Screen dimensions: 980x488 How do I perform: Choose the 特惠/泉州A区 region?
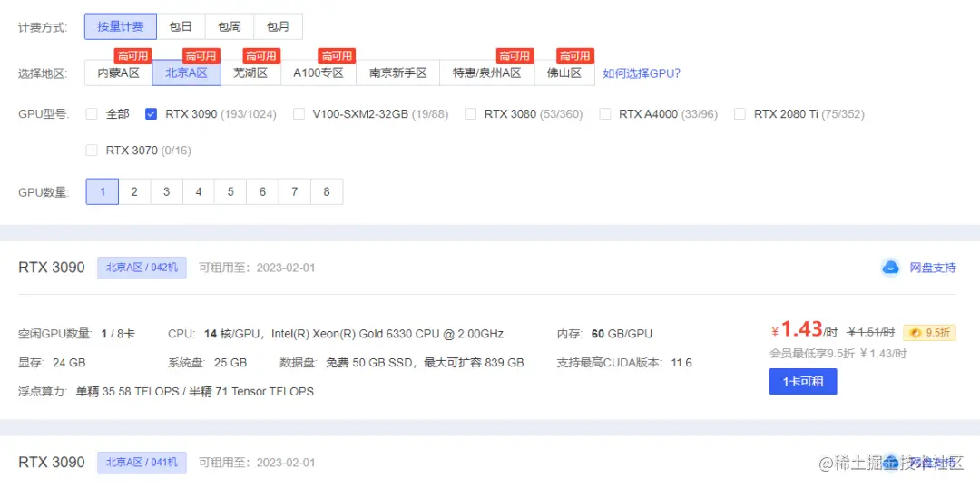[487, 73]
